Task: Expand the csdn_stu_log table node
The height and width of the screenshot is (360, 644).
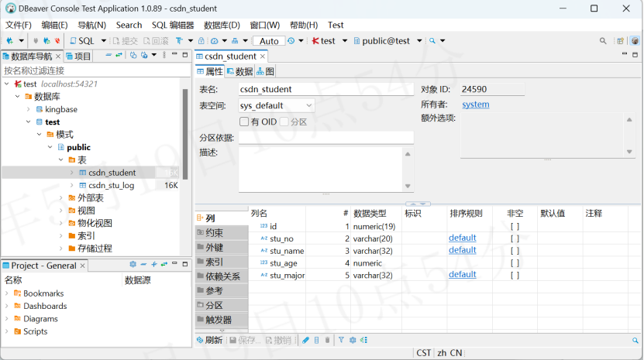Action: [x=72, y=185]
